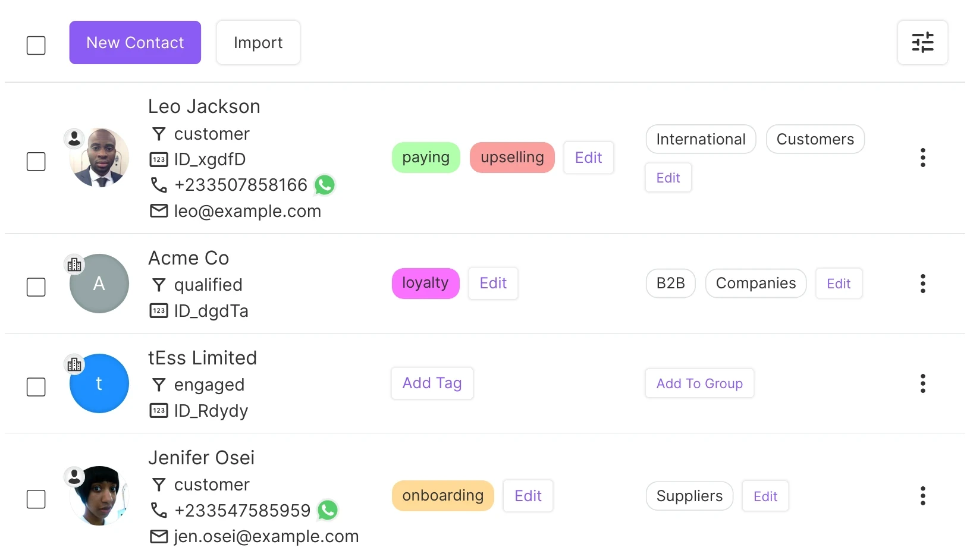Viewport: 970px width, 560px height.
Task: Click WhatsApp icon next to Leo Jackson's number
Action: (x=325, y=185)
